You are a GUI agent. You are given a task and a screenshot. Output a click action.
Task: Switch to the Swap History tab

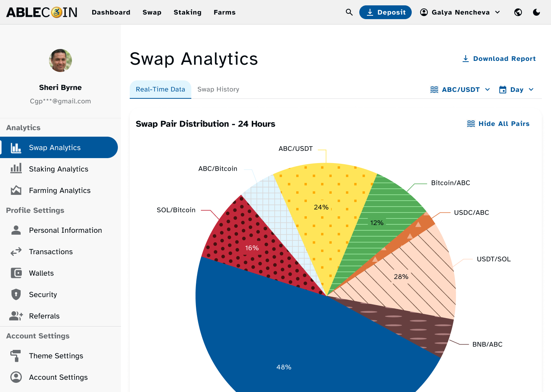point(218,90)
